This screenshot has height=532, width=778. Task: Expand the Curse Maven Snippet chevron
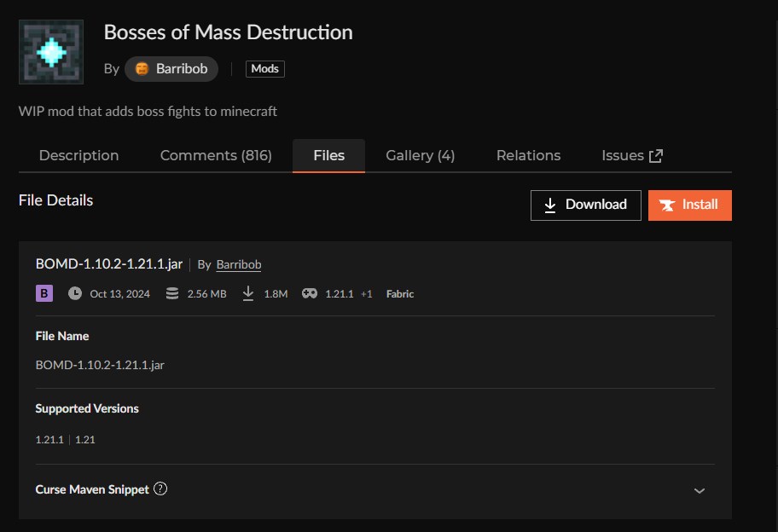700,490
